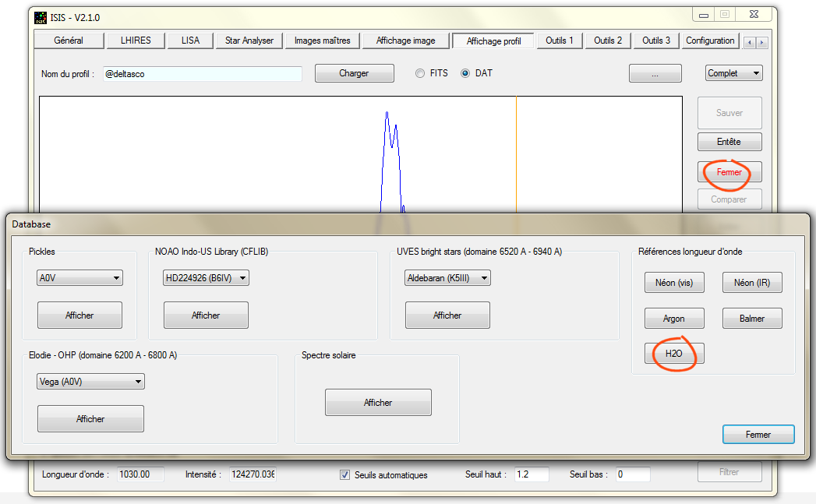Open the Star Analyser tab
Image resolution: width=816 pixels, height=504 pixels.
(x=249, y=41)
